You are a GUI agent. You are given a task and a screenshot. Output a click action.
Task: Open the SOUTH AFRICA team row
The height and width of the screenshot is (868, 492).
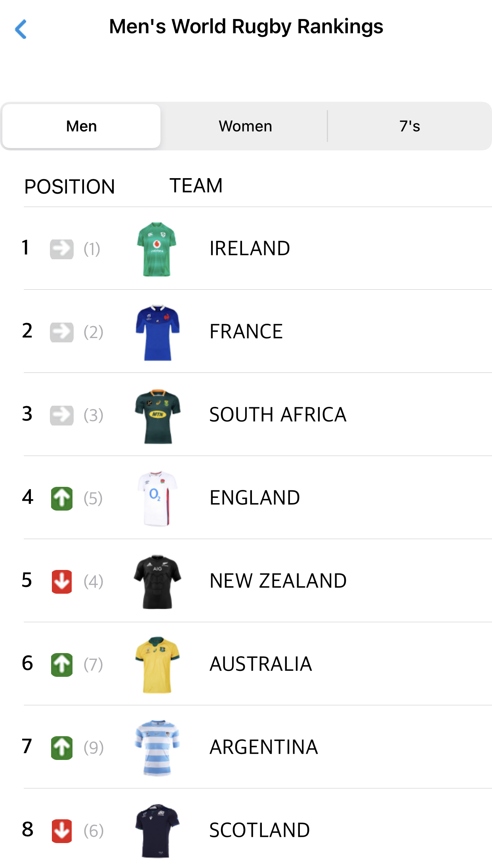click(x=278, y=415)
